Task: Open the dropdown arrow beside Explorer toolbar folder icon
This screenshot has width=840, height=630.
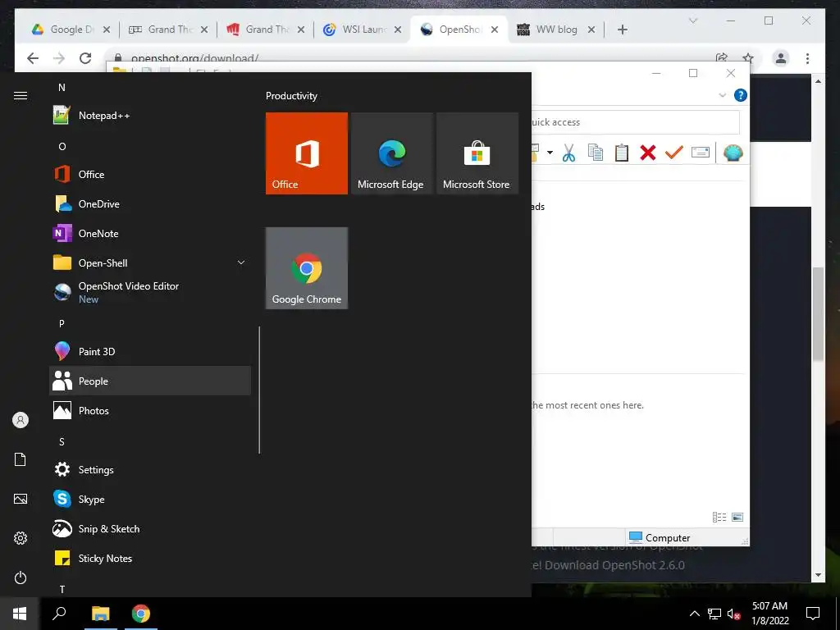Action: [x=550, y=153]
